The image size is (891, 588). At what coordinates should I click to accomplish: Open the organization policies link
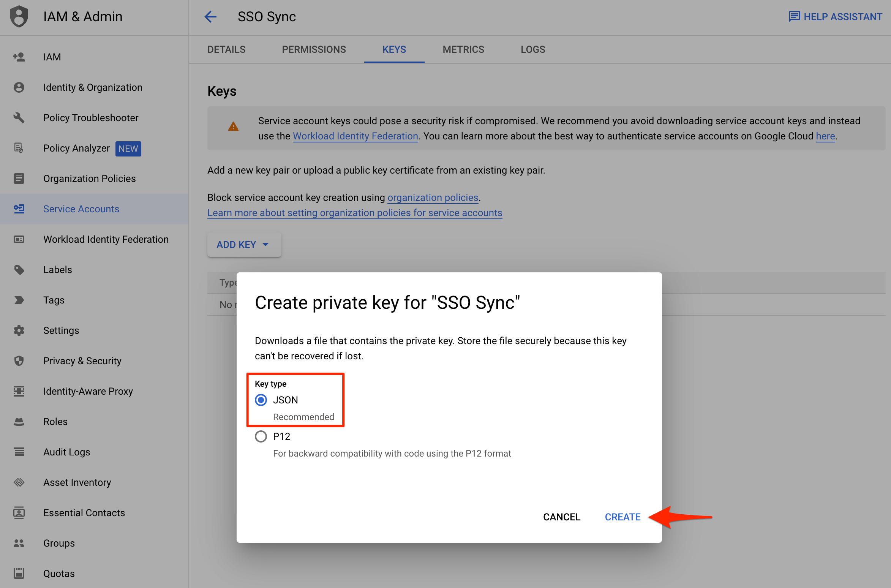(x=433, y=198)
